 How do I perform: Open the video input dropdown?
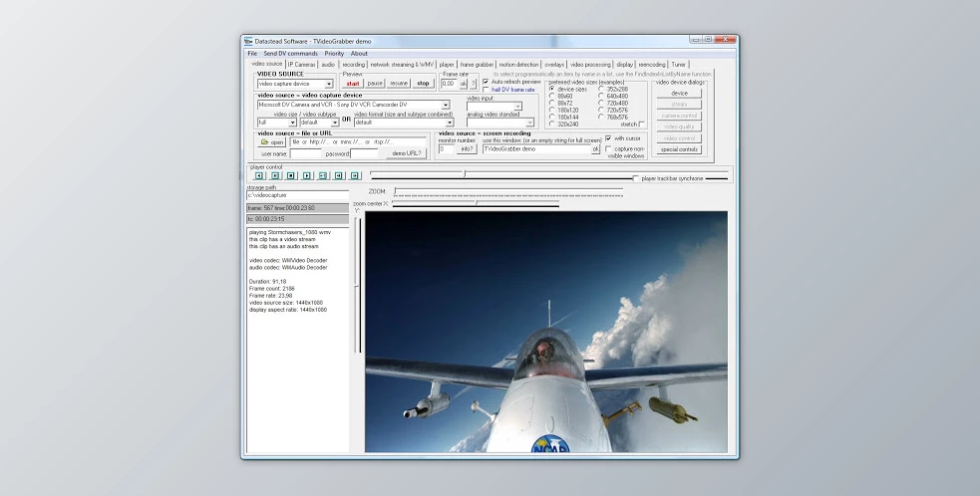pyautogui.click(x=517, y=107)
